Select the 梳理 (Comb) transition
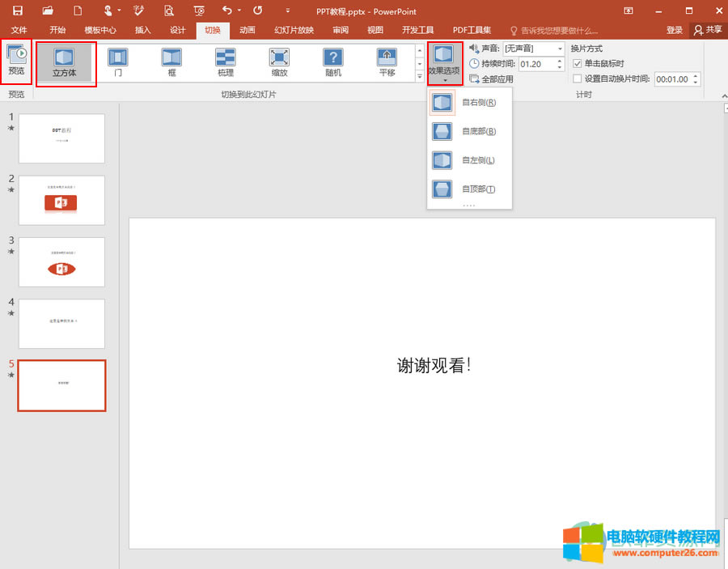This screenshot has height=569, width=728. (225, 63)
